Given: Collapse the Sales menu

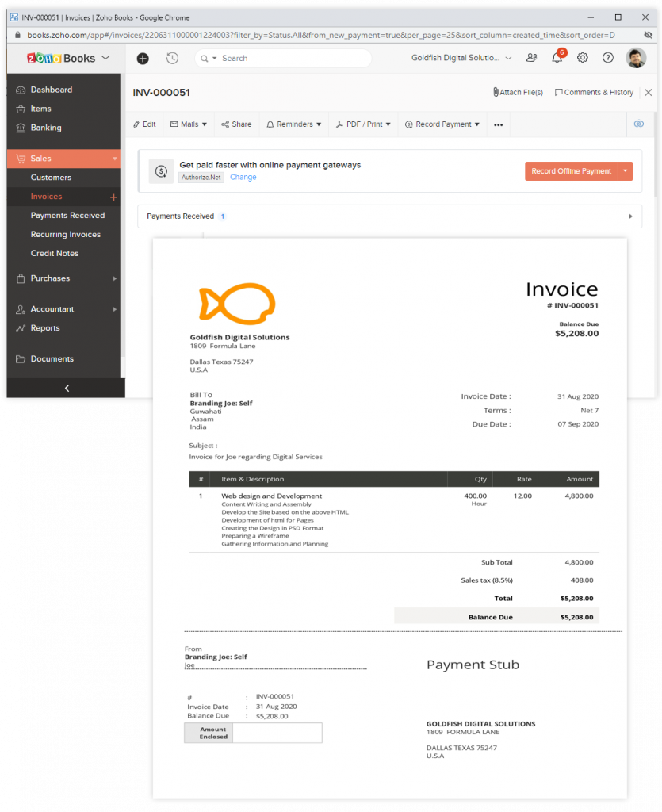Looking at the screenshot, I should (x=114, y=159).
